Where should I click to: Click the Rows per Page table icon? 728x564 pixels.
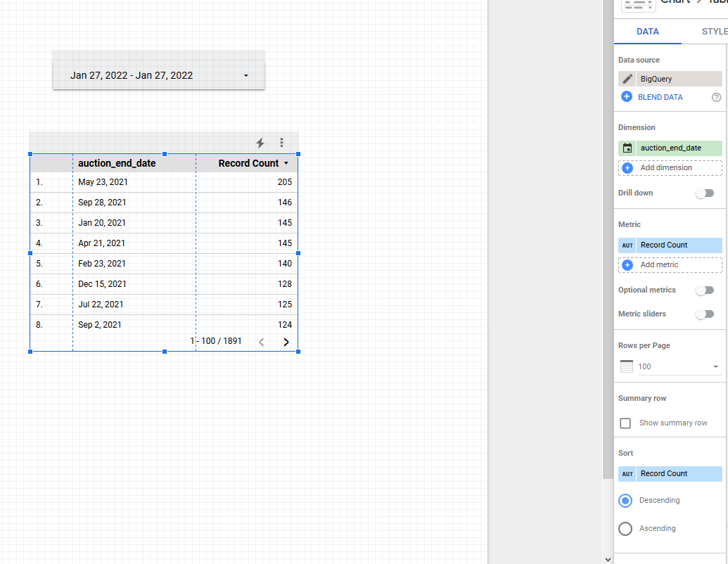coord(626,366)
